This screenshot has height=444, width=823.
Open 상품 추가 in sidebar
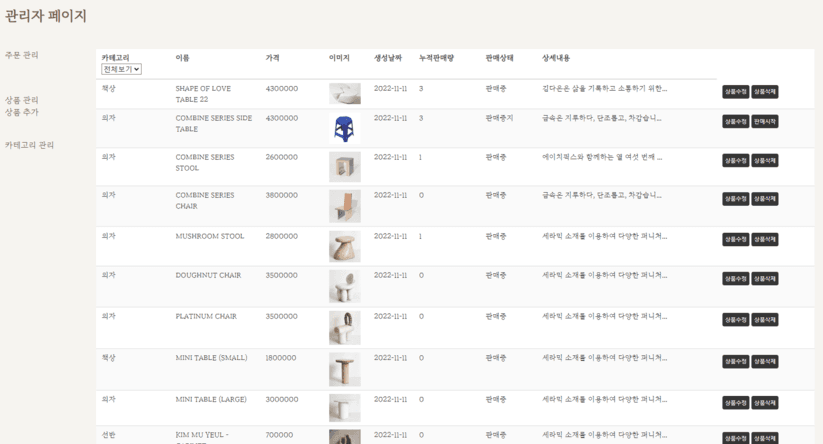pyautogui.click(x=22, y=112)
